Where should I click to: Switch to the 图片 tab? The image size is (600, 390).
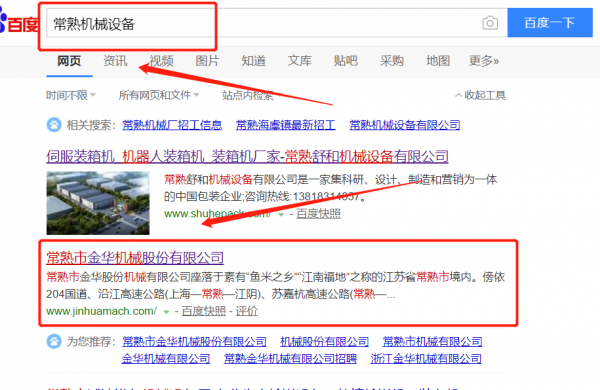click(x=207, y=60)
